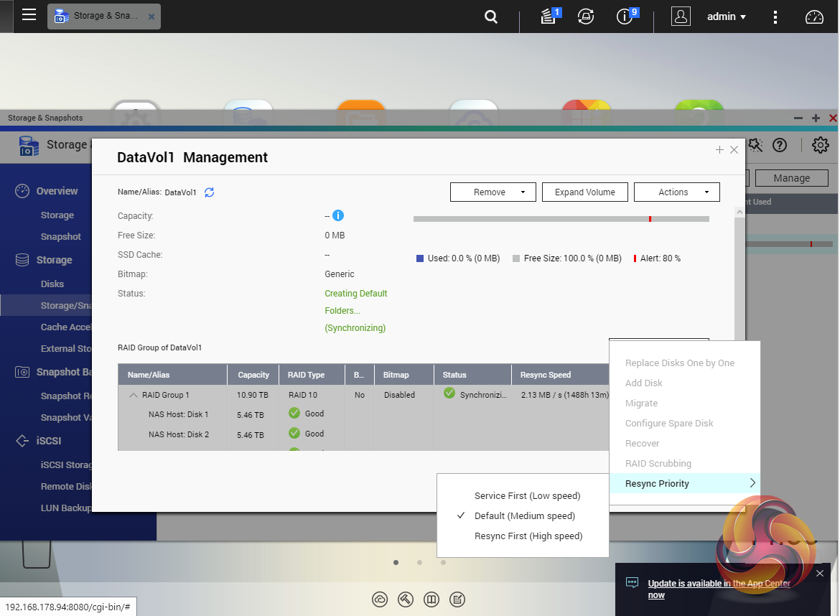The width and height of the screenshot is (840, 616).
Task: Click the capacity info icon
Action: (338, 215)
